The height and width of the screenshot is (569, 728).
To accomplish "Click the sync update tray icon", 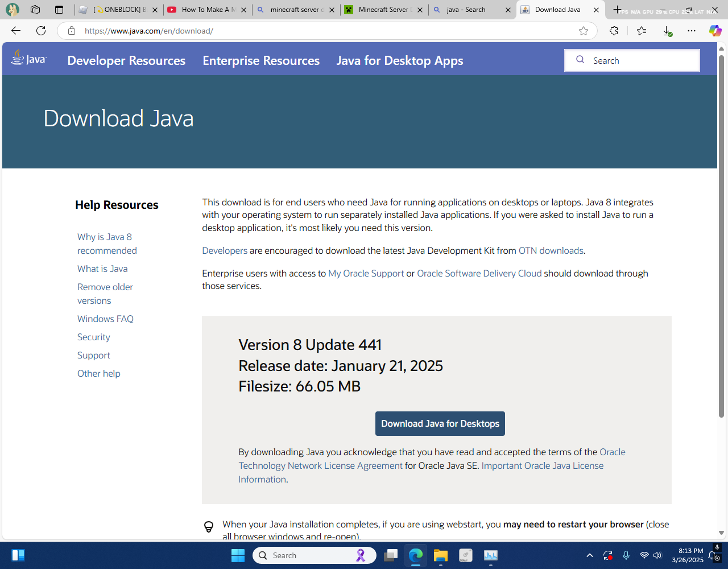I will 607,555.
